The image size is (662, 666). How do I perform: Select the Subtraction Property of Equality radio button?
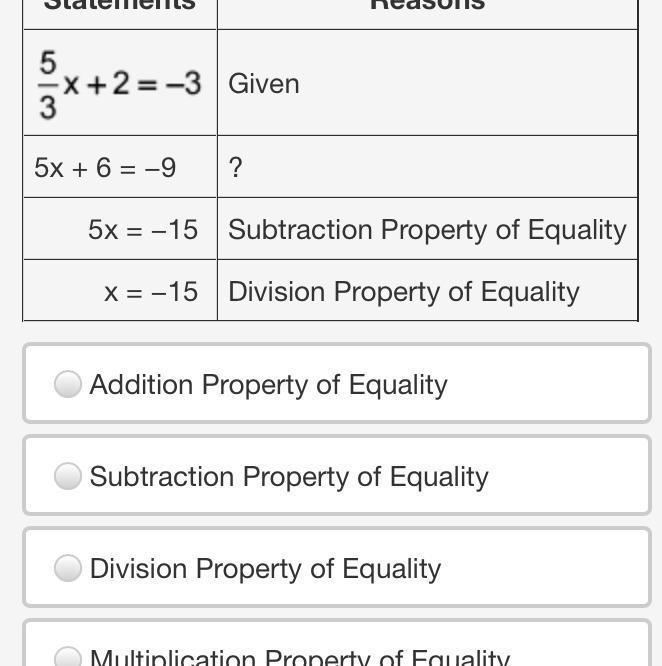[68, 476]
